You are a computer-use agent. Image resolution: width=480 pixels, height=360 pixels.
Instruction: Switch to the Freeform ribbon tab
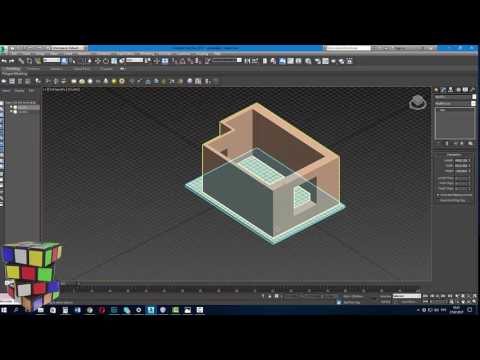(33, 69)
